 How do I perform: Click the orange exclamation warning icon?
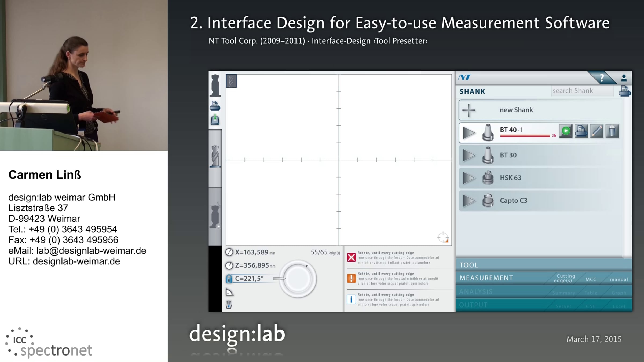(351, 278)
